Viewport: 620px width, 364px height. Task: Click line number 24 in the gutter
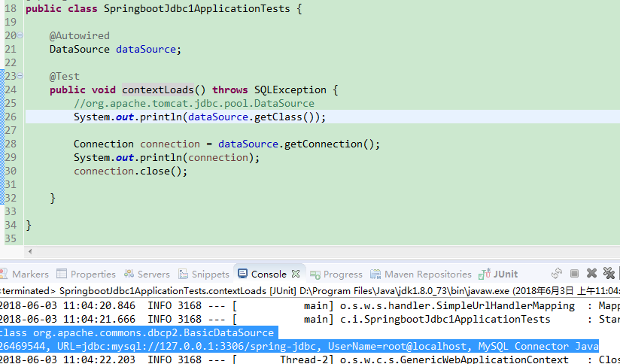[11, 89]
